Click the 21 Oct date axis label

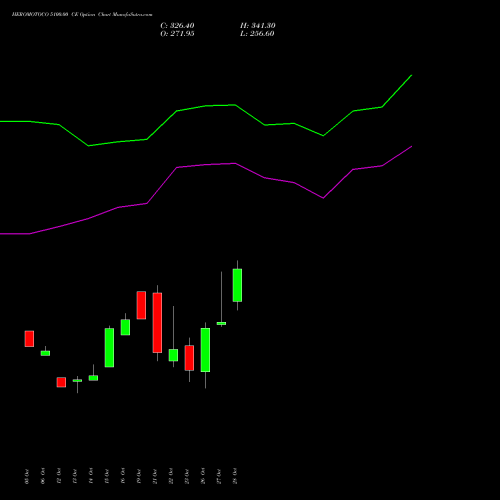pos(155,476)
